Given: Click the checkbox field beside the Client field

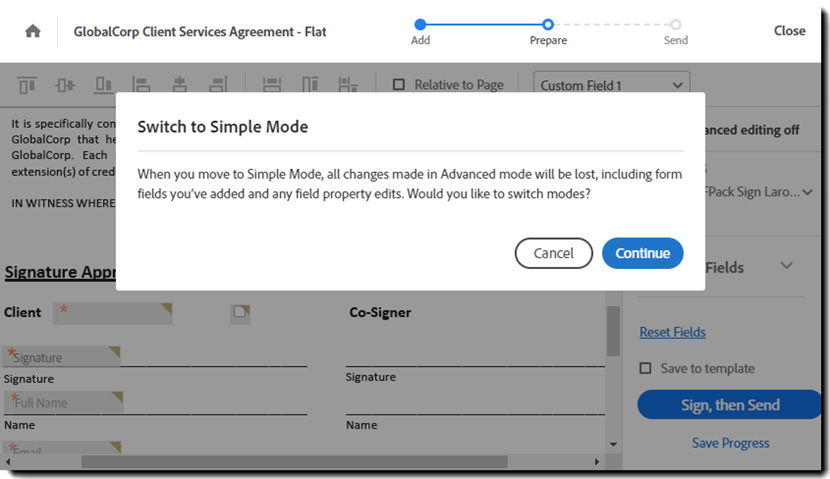Looking at the screenshot, I should [x=240, y=313].
